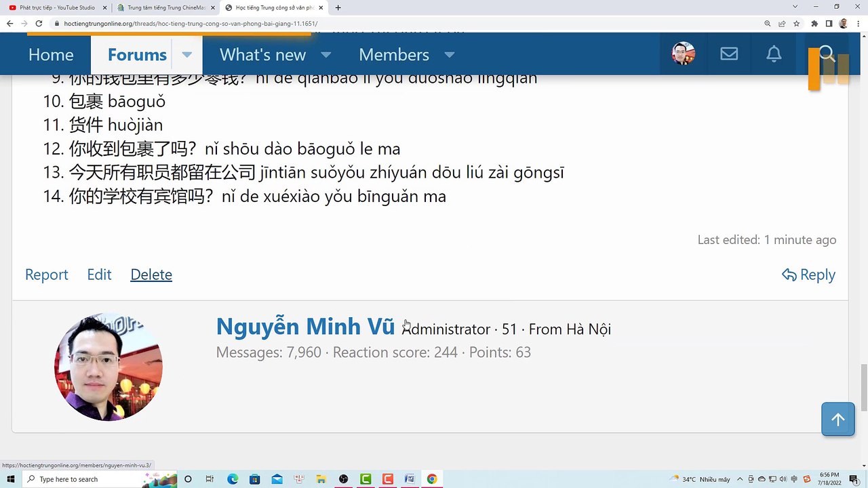Viewport: 868px width, 488px height.
Task: Open the account avatar in the forum navbar
Action: [x=683, y=54]
